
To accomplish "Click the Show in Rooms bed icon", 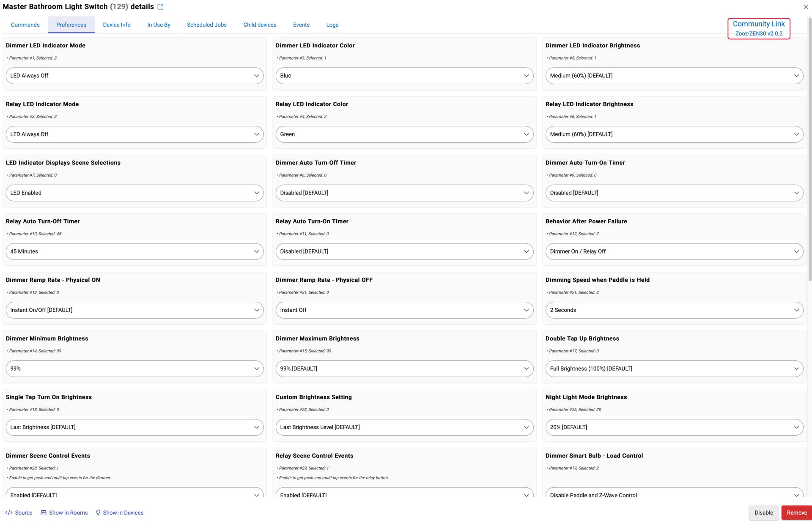I will pyautogui.click(x=44, y=513).
